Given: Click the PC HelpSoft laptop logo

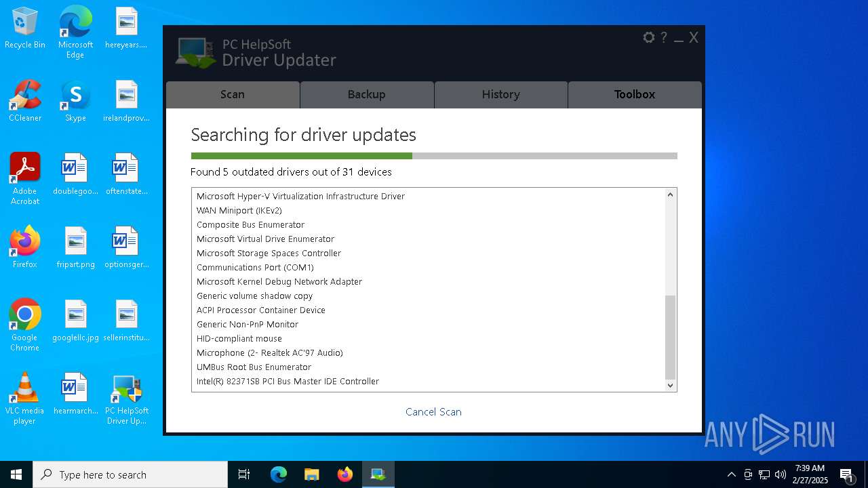Looking at the screenshot, I should pos(197,53).
